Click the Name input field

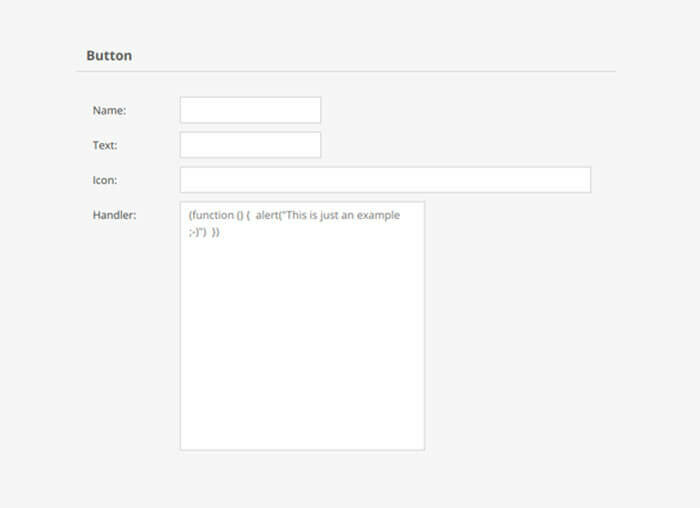point(250,110)
